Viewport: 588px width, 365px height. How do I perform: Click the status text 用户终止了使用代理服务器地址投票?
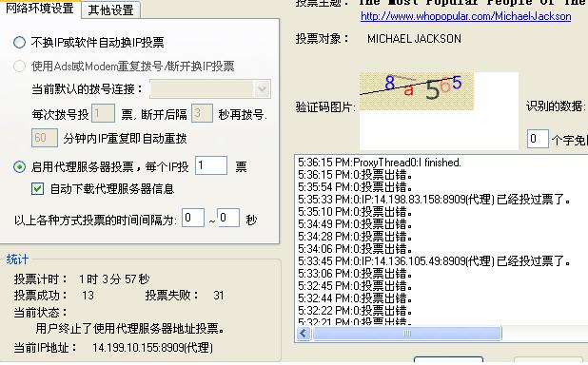pyautogui.click(x=130, y=329)
